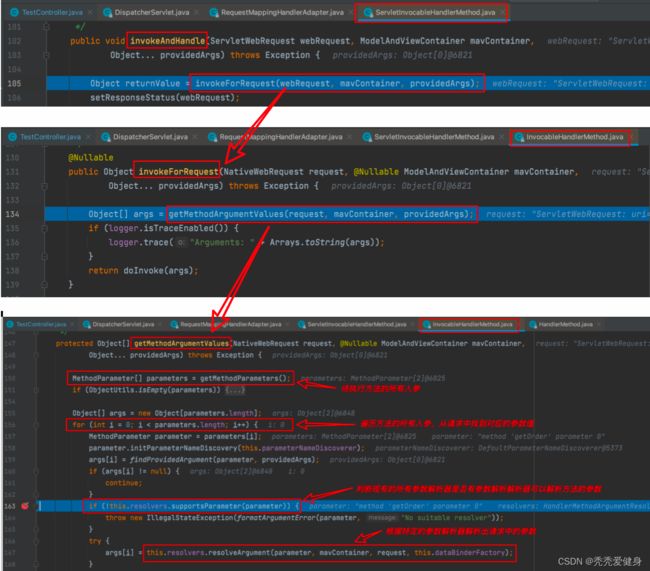Collapse the if block fold marker at line 135
Viewport: 650px width, 571px height.
pyautogui.click(x=45, y=228)
